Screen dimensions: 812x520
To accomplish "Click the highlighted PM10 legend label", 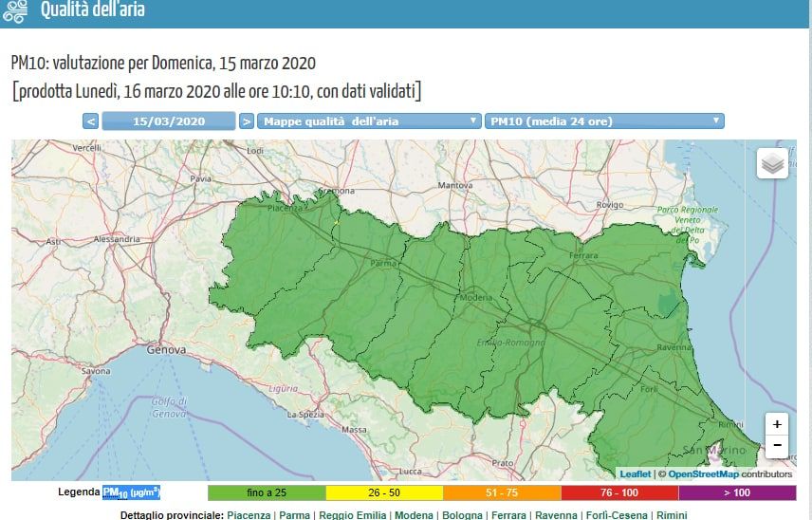I will (132, 492).
